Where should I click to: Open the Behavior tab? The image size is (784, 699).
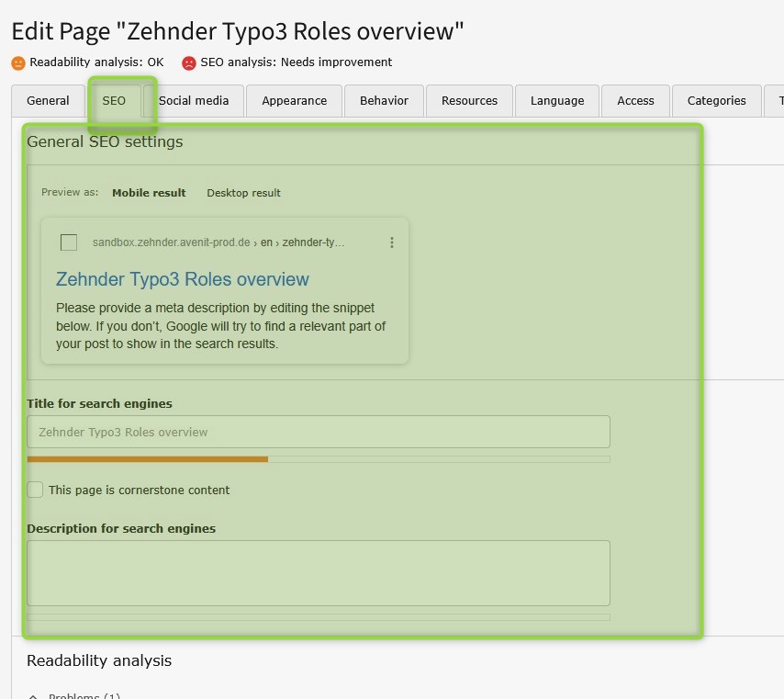[384, 101]
